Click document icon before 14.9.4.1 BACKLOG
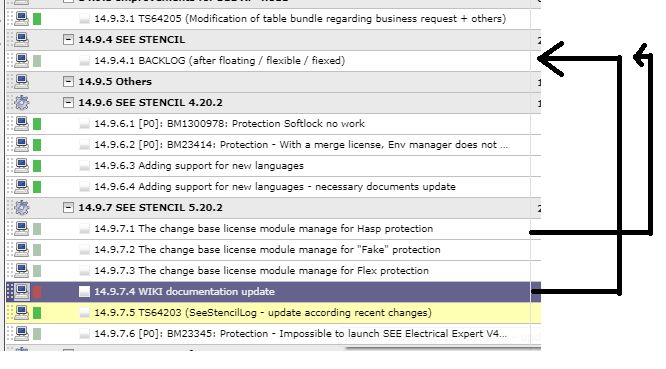The width and height of the screenshot is (666, 369). coord(85,61)
